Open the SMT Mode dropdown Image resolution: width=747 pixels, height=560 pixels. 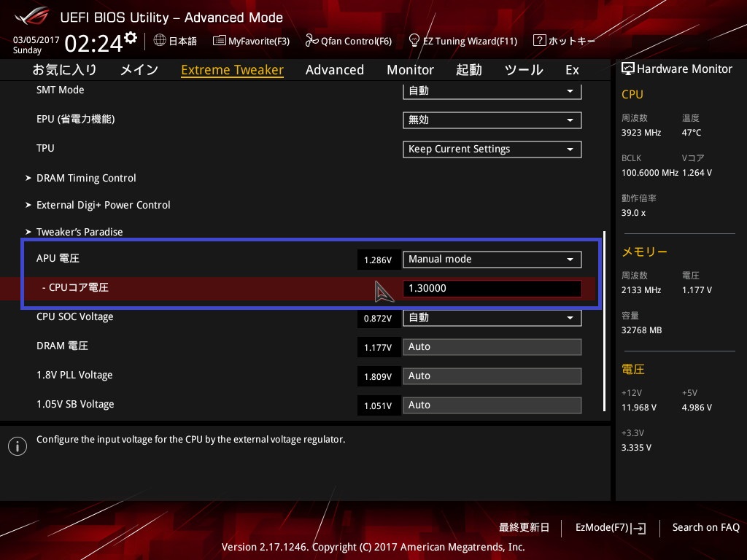pos(492,91)
